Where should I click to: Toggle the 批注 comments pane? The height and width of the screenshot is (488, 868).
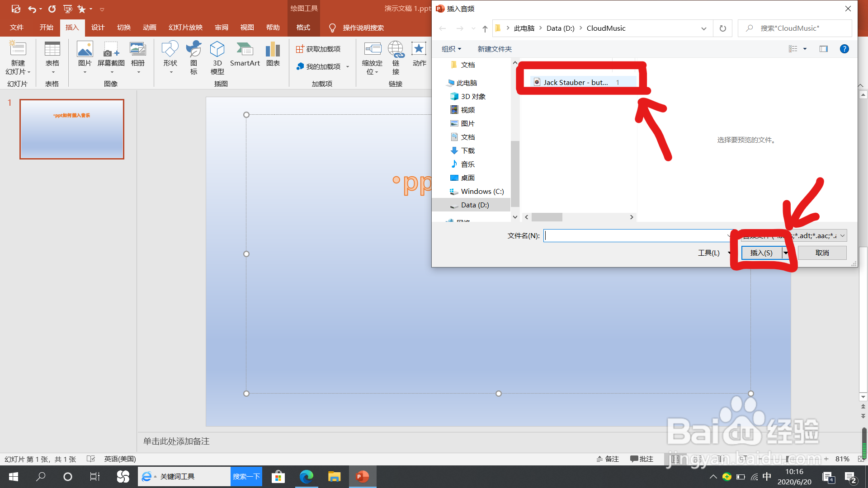(x=642, y=459)
